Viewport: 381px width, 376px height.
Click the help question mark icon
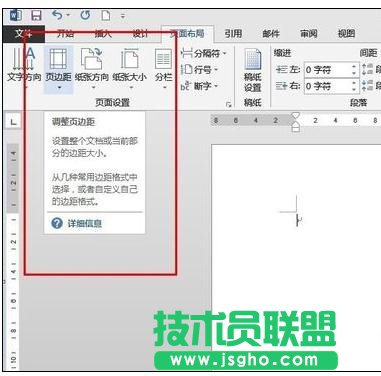pos(57,223)
